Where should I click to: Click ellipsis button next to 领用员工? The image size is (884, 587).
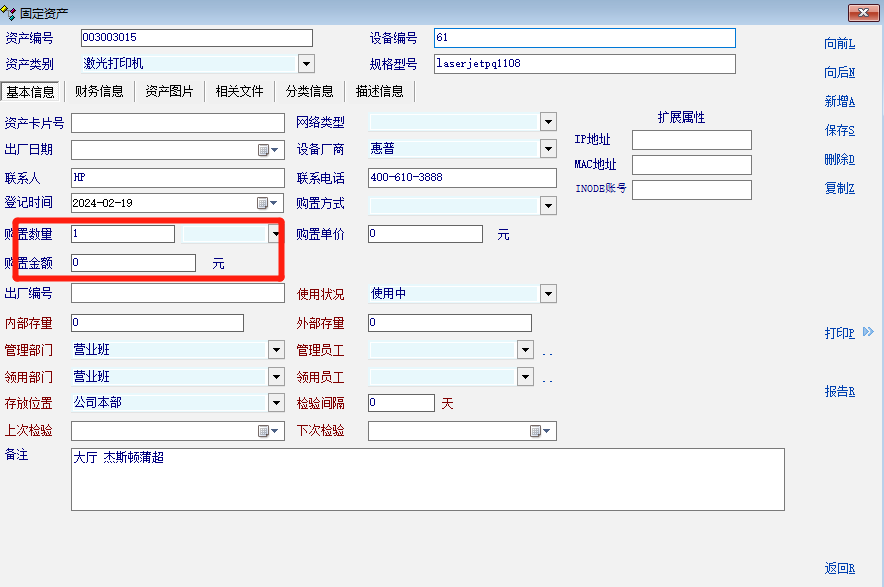click(547, 378)
